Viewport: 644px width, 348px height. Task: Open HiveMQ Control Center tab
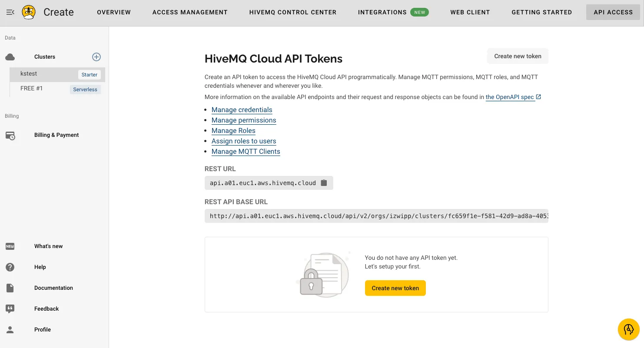[x=293, y=12]
